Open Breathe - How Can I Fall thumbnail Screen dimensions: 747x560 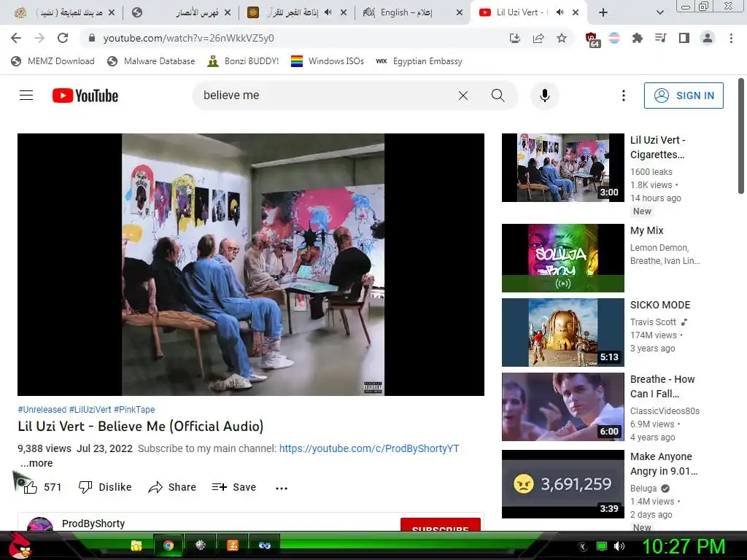562,407
